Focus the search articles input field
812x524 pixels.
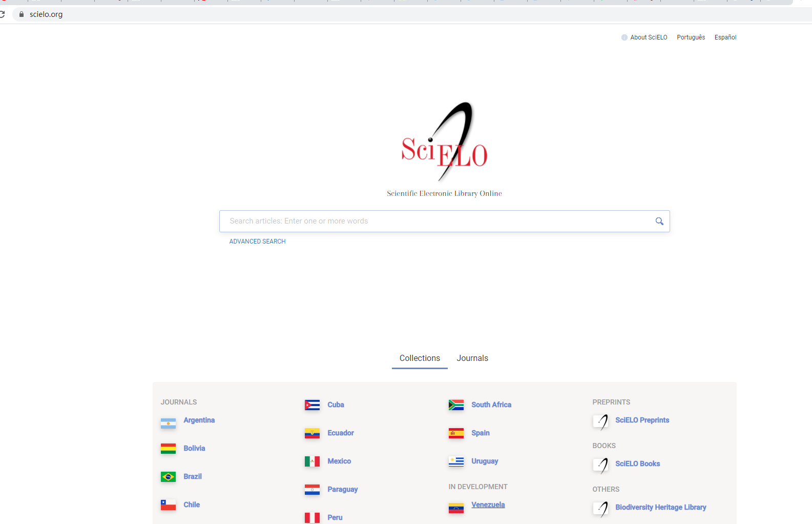[x=435, y=221]
